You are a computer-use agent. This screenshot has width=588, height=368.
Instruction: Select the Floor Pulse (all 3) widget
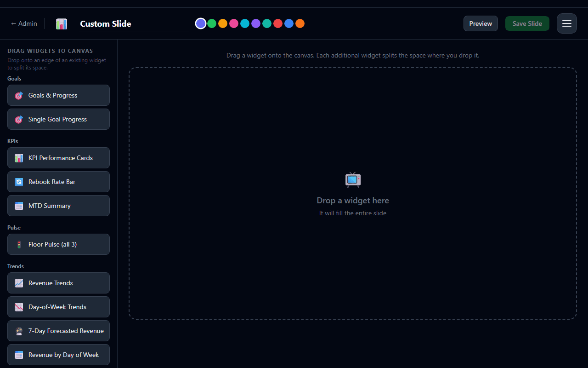click(x=58, y=244)
